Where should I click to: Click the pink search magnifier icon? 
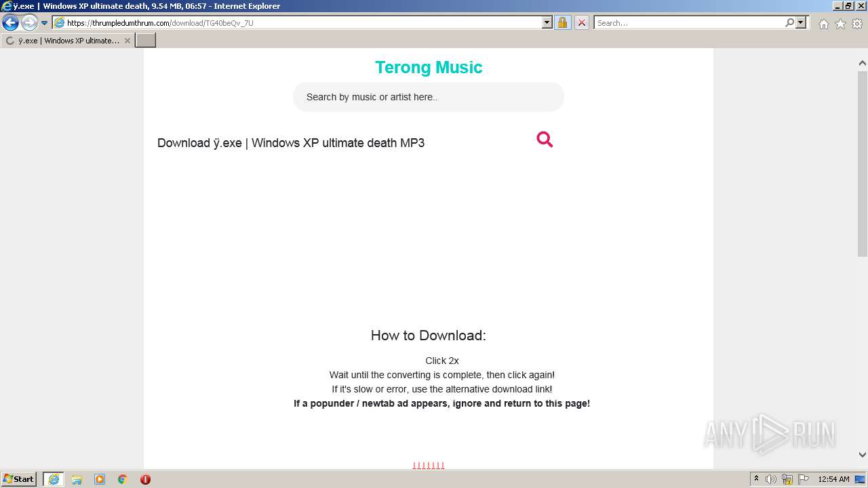point(545,140)
